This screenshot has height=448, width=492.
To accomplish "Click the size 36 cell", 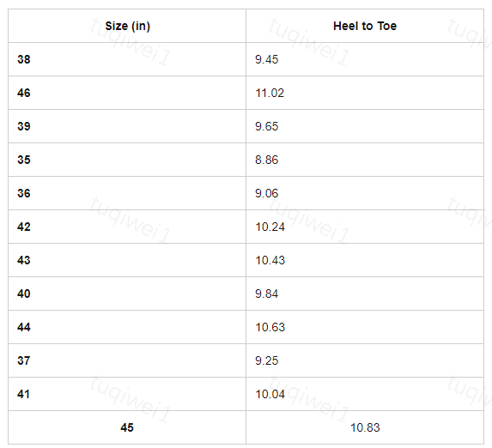I will tap(127, 193).
